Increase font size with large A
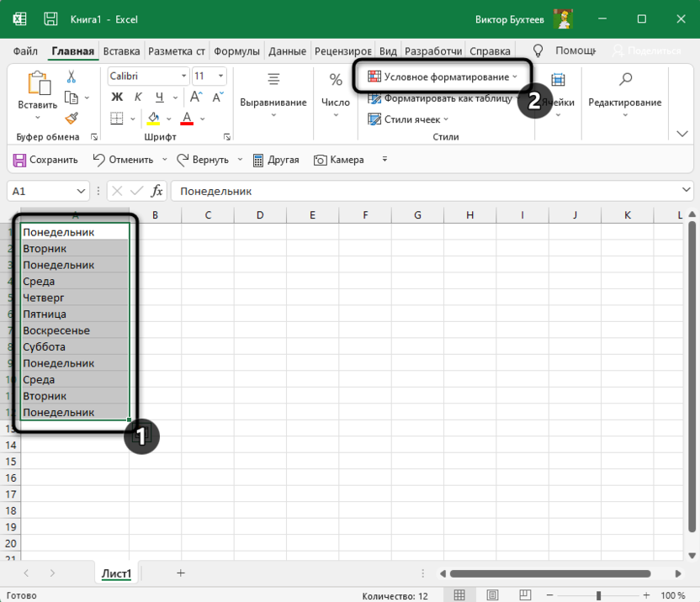The width and height of the screenshot is (700, 602). pyautogui.click(x=196, y=97)
